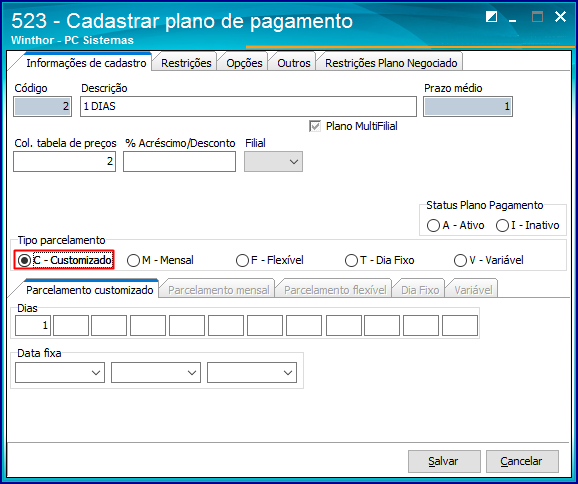The image size is (578, 484).
Task: Click the Salvar button
Action: coord(444,461)
